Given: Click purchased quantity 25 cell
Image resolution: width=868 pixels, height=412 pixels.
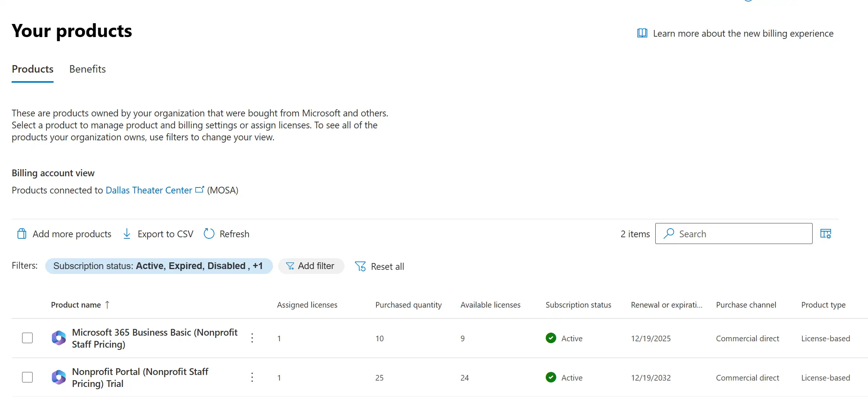Looking at the screenshot, I should pyautogui.click(x=380, y=378).
